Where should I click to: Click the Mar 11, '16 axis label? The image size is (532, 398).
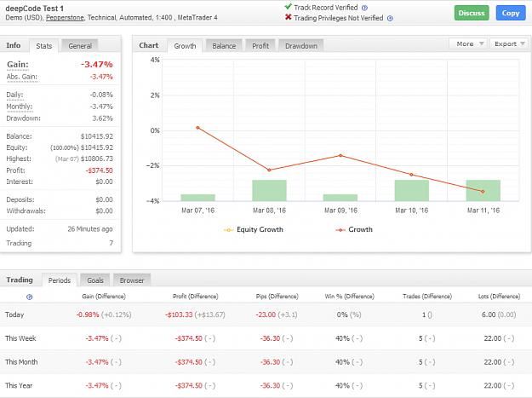click(x=483, y=211)
